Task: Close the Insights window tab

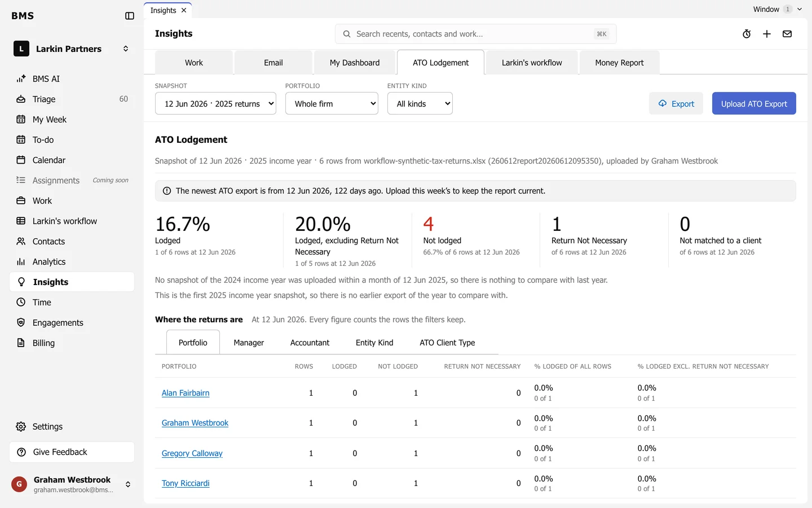Action: pos(184,10)
